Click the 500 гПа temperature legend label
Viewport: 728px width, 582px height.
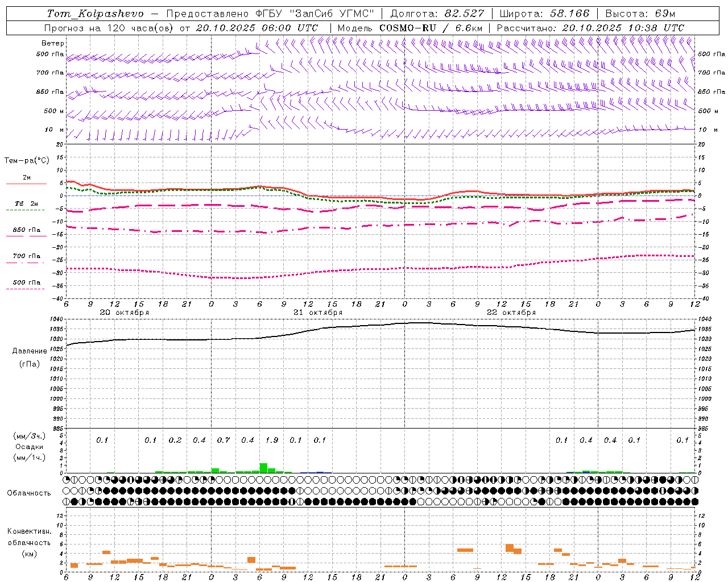[27, 282]
